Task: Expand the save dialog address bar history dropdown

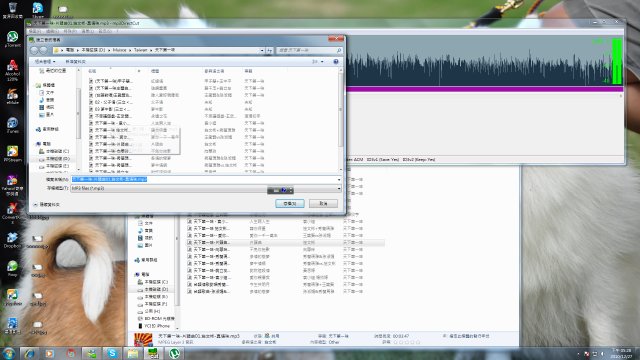Action: [262, 50]
